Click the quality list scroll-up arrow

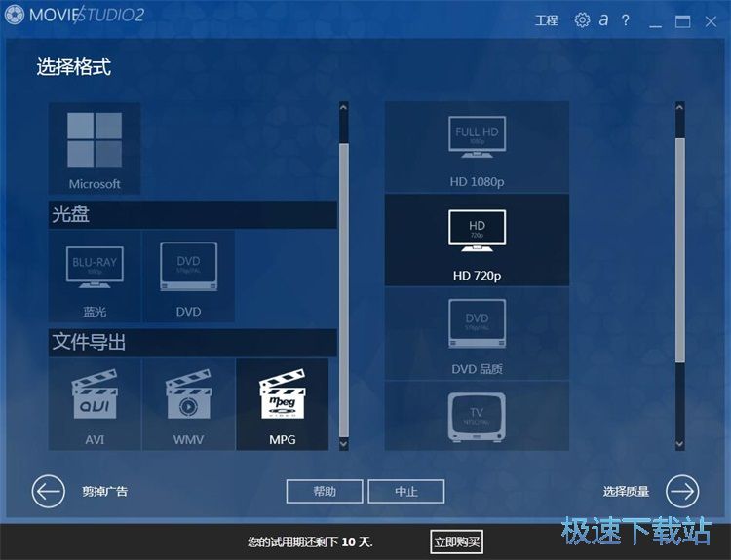[x=679, y=108]
